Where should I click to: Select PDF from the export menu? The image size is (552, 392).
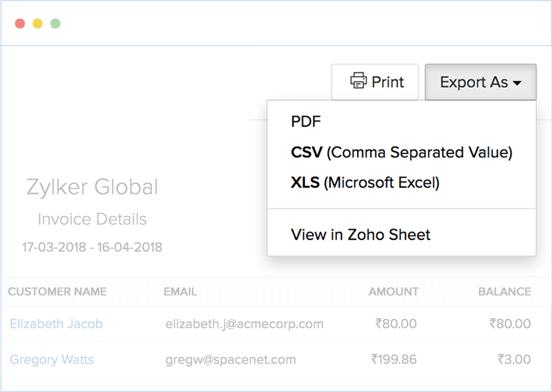(305, 121)
